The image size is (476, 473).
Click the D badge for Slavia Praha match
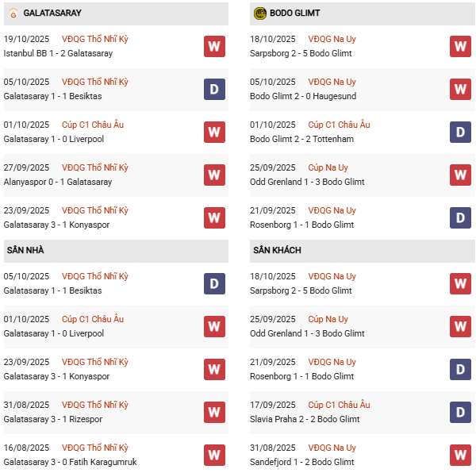click(460, 413)
